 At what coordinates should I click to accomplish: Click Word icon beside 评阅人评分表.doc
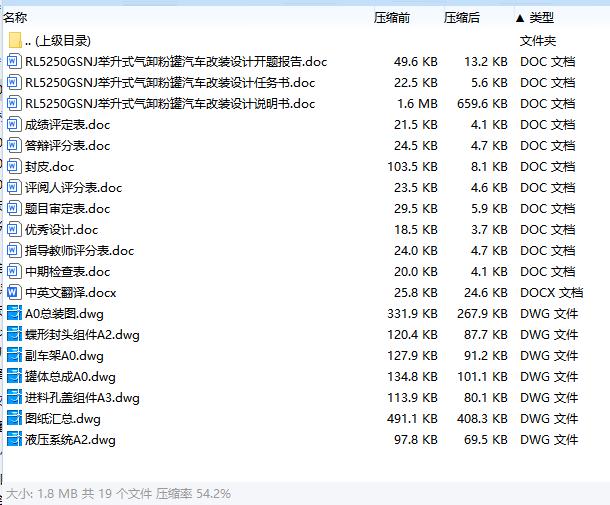pyautogui.click(x=13, y=188)
